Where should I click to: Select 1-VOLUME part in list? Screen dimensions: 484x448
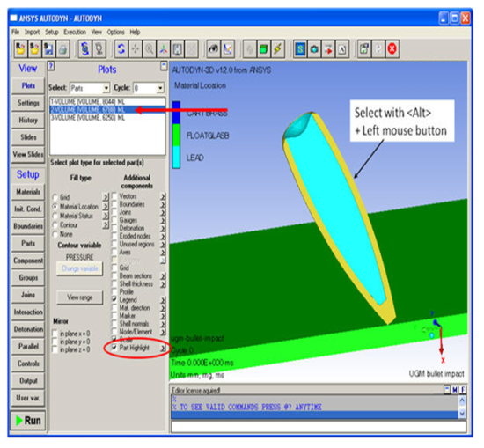coord(107,101)
